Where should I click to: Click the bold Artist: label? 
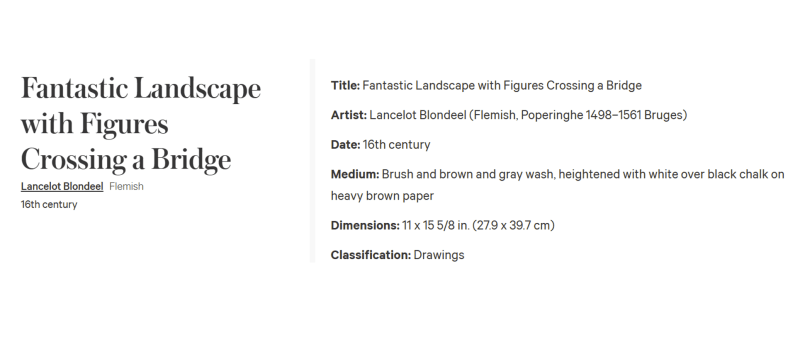[x=349, y=115]
